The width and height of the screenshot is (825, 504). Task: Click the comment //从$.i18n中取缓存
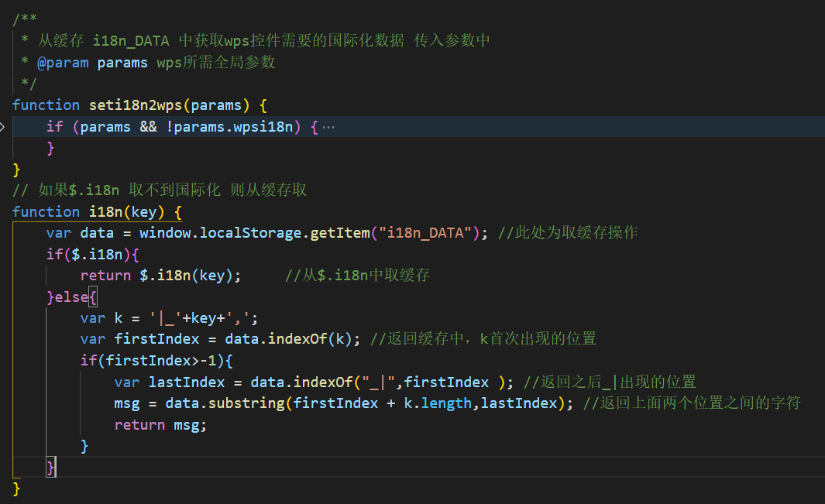click(358, 276)
